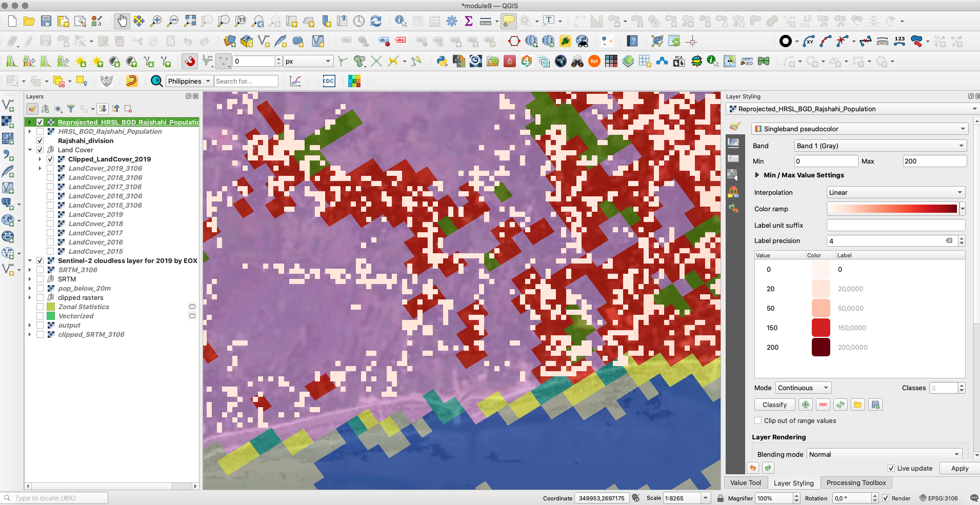The image size is (980, 505).
Task: Open Blending mode Normal dropdown
Action: 885,454
